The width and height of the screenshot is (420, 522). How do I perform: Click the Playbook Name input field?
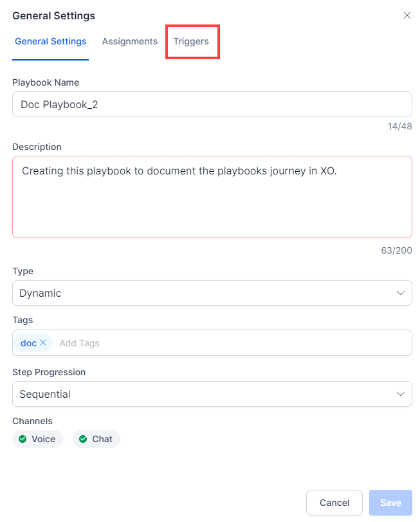tap(212, 104)
